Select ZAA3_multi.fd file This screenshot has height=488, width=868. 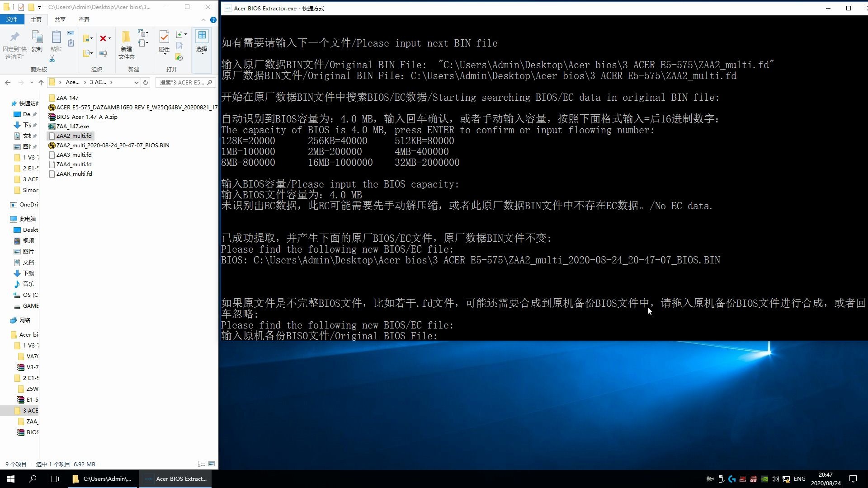tap(74, 155)
